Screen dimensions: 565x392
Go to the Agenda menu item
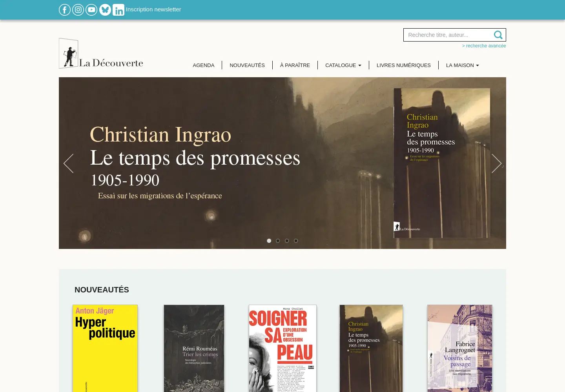204,65
